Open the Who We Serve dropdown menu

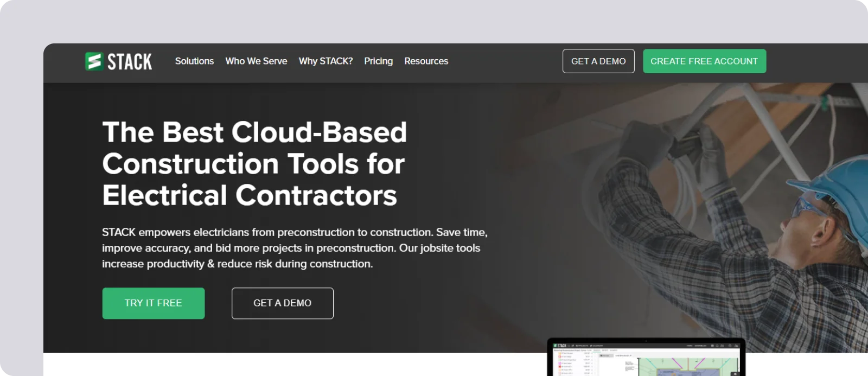tap(256, 61)
